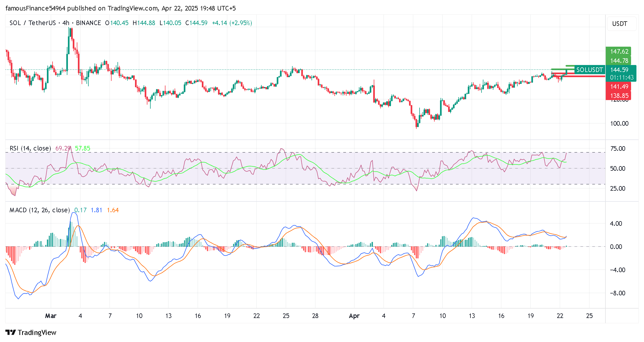Click the Mar label on time axis
This screenshot has height=342, width=644.
(x=51, y=316)
